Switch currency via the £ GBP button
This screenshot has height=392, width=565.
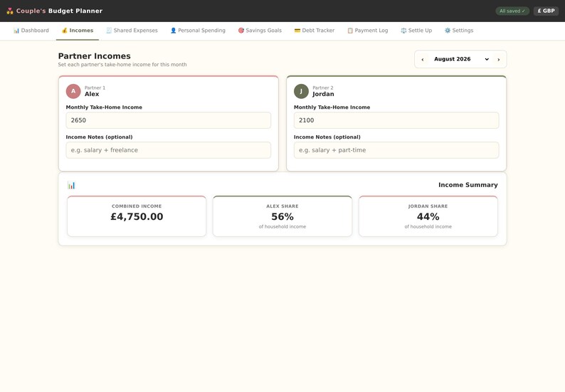(x=546, y=11)
